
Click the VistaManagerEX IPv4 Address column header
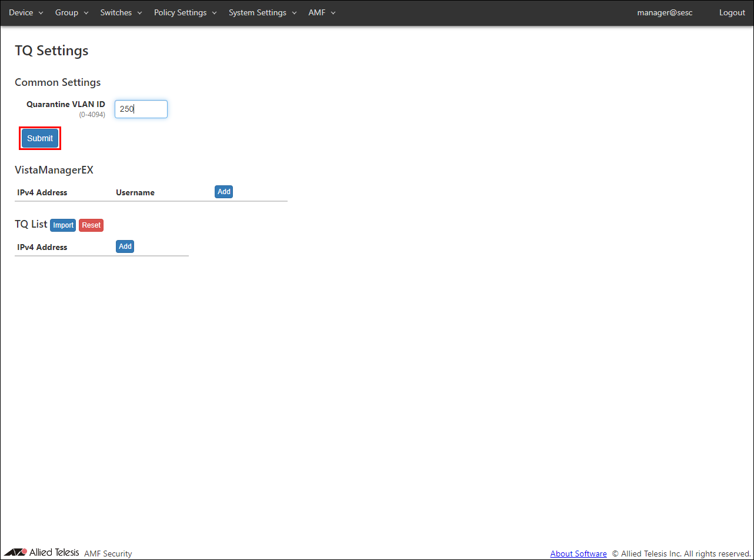pyautogui.click(x=42, y=192)
